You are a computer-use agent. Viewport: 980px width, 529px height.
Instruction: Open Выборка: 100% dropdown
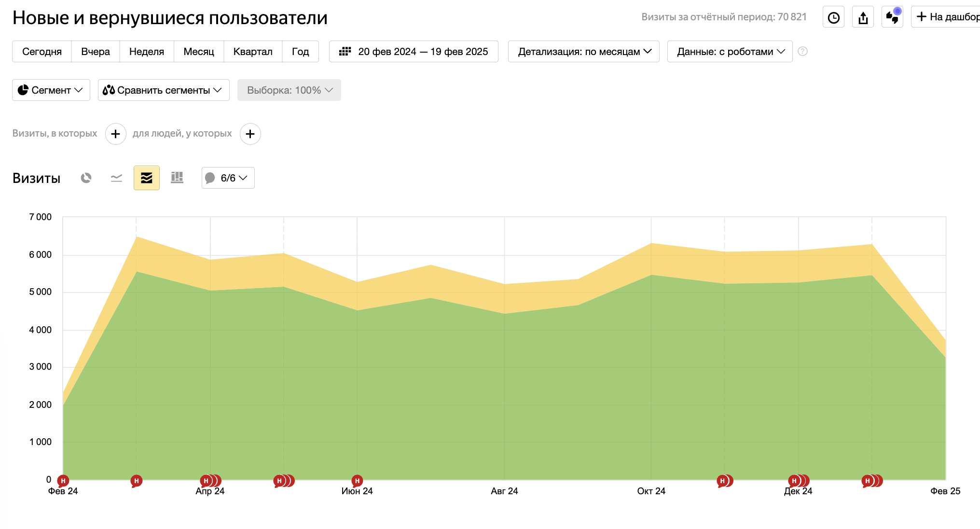point(289,90)
